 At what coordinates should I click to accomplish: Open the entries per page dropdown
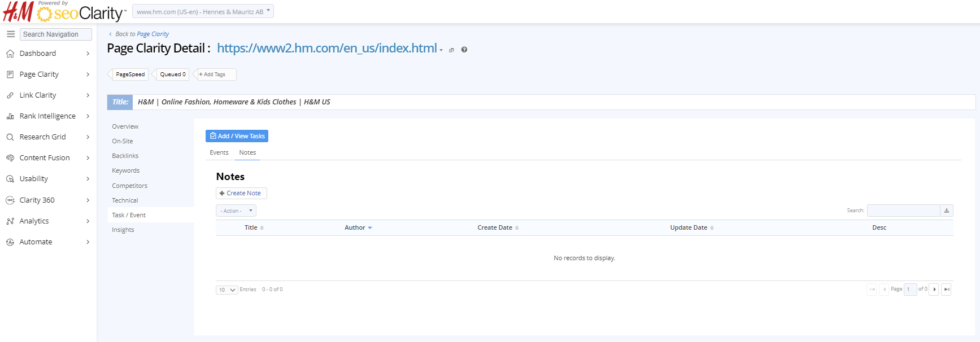tap(227, 290)
